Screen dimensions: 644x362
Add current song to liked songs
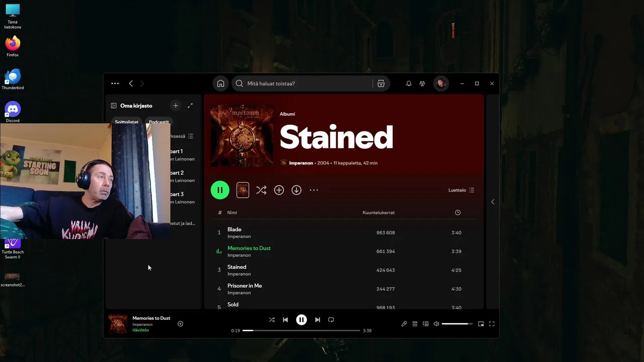coord(180,324)
